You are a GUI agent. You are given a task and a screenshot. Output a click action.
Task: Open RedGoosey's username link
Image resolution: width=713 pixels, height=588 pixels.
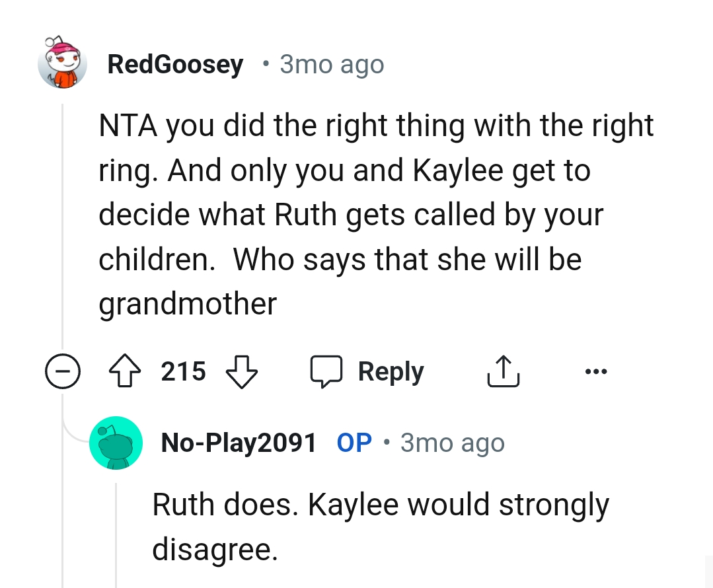point(174,65)
